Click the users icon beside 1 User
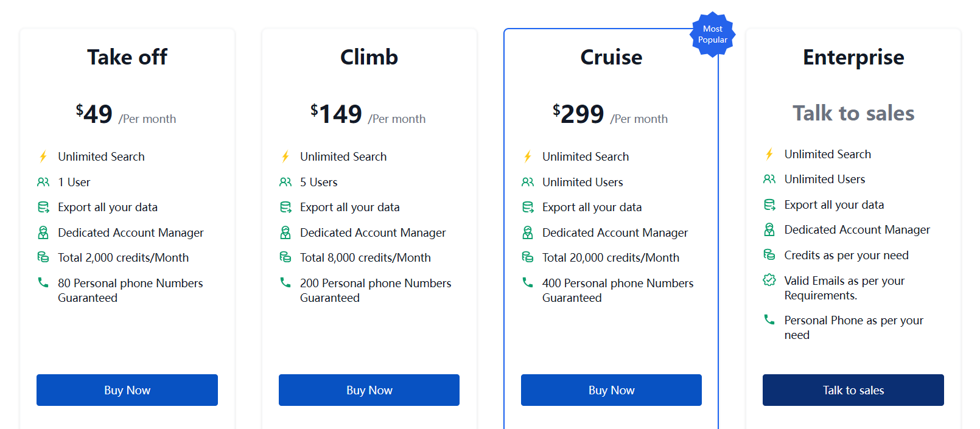 point(43,182)
